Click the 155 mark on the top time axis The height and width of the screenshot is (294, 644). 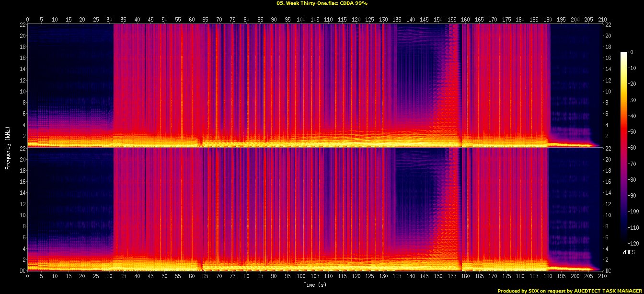click(x=451, y=20)
